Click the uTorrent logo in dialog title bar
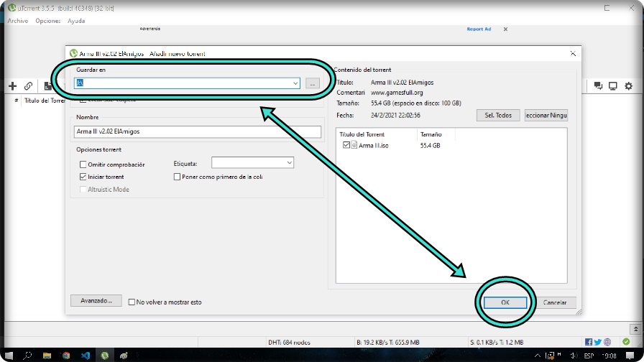The width and height of the screenshot is (644, 362). pos(73,53)
